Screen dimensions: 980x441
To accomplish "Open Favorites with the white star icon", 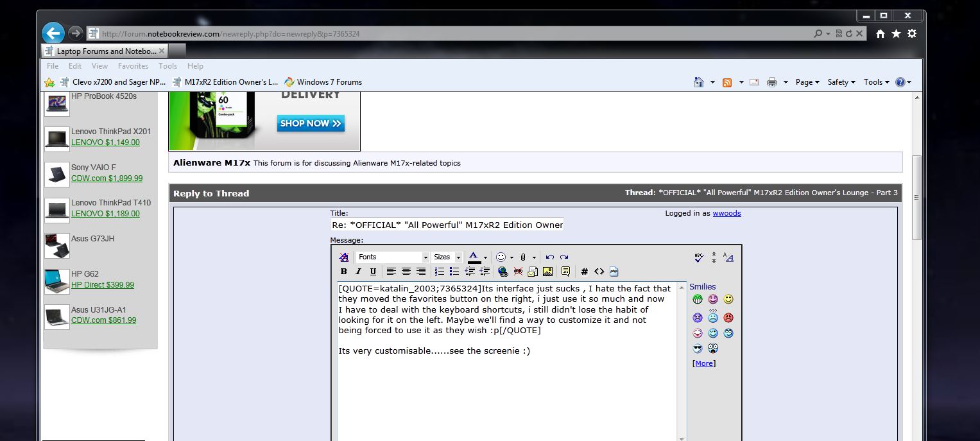I will [x=896, y=33].
